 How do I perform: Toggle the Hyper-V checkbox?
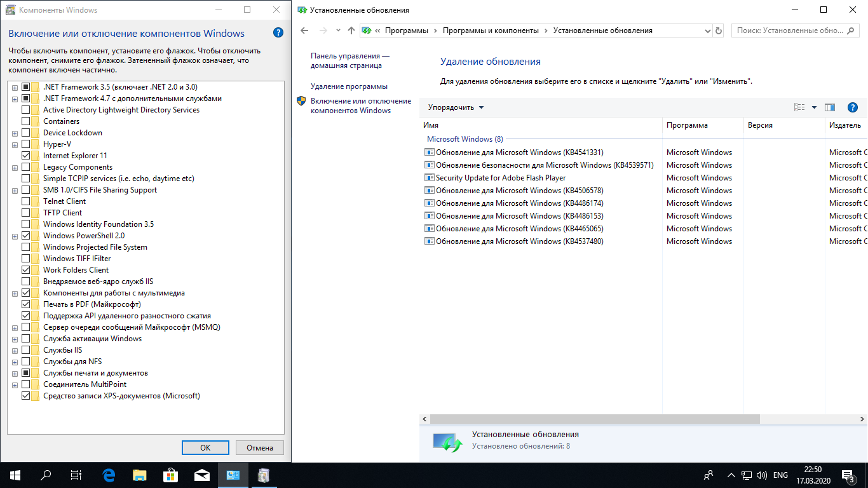tap(26, 144)
